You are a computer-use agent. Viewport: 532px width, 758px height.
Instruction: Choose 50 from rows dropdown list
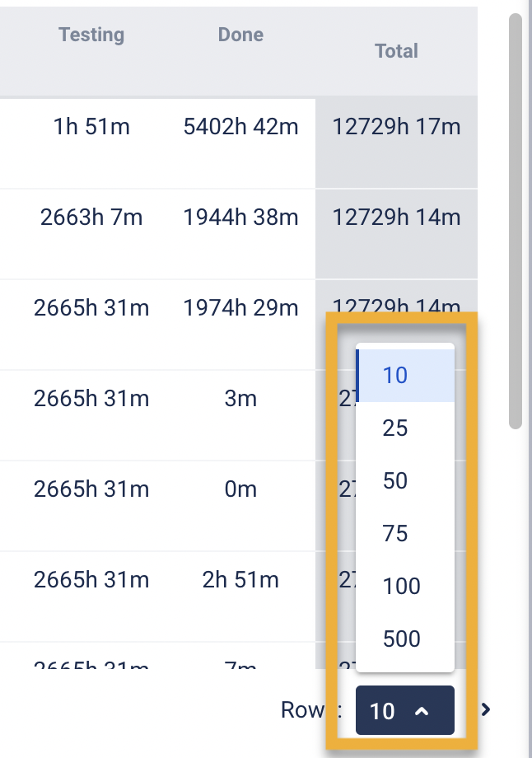point(396,481)
